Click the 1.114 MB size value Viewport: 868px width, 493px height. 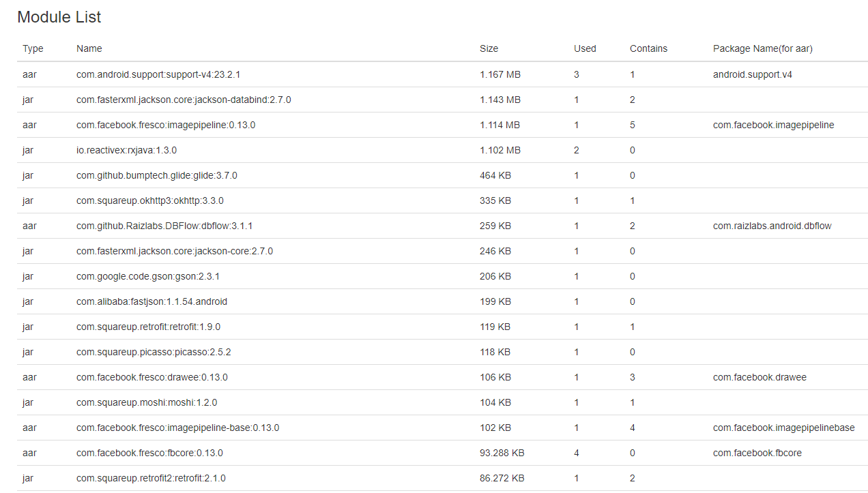point(500,125)
